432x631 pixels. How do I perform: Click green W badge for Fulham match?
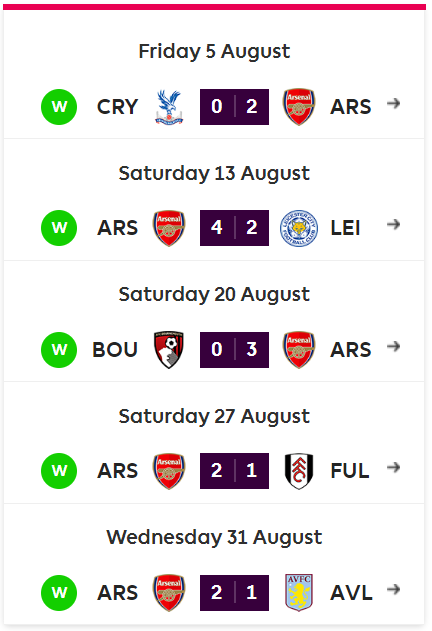(59, 471)
